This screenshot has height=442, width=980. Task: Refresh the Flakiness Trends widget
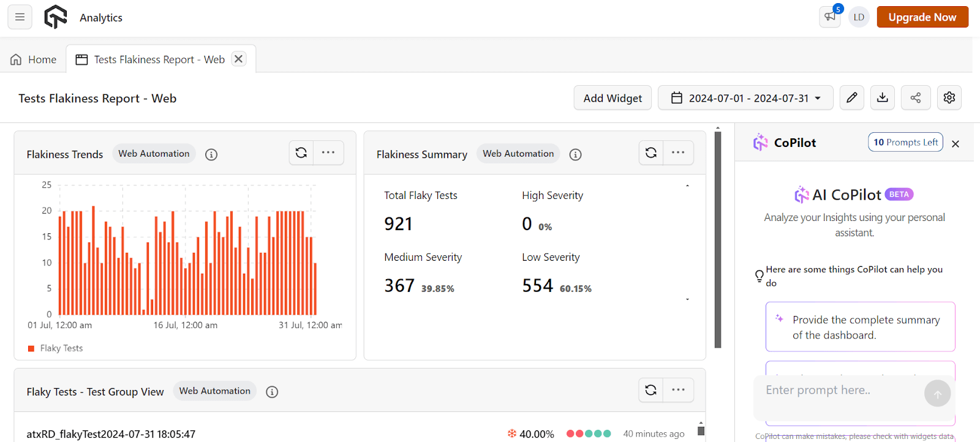[x=301, y=153]
